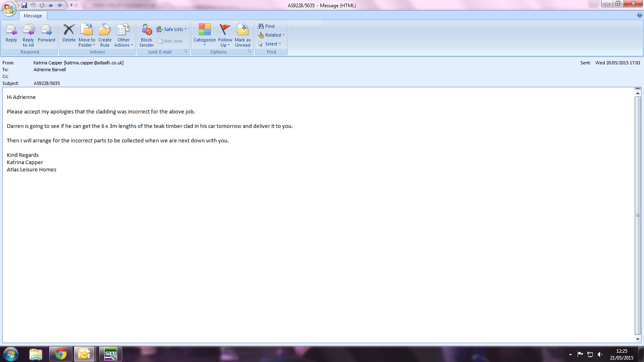Click scrollbar down arrow in message body
This screenshot has height=362, width=644.
point(638,339)
